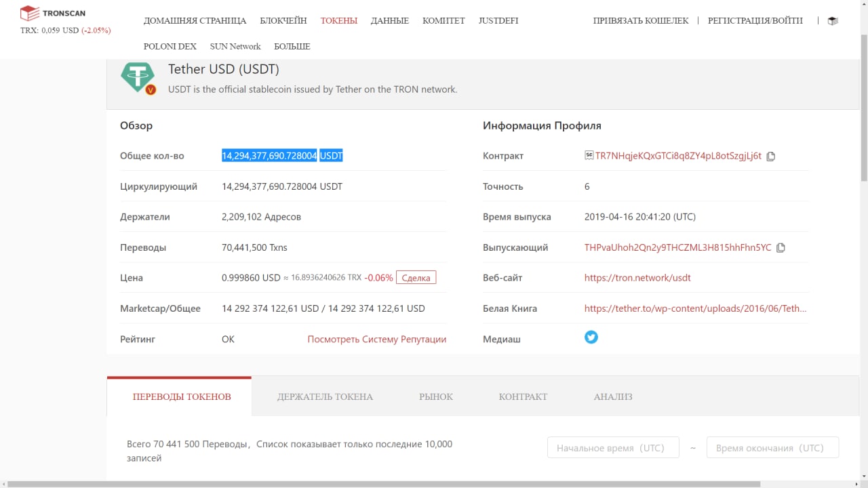Open the ТОКЕНЫ menu

click(339, 21)
